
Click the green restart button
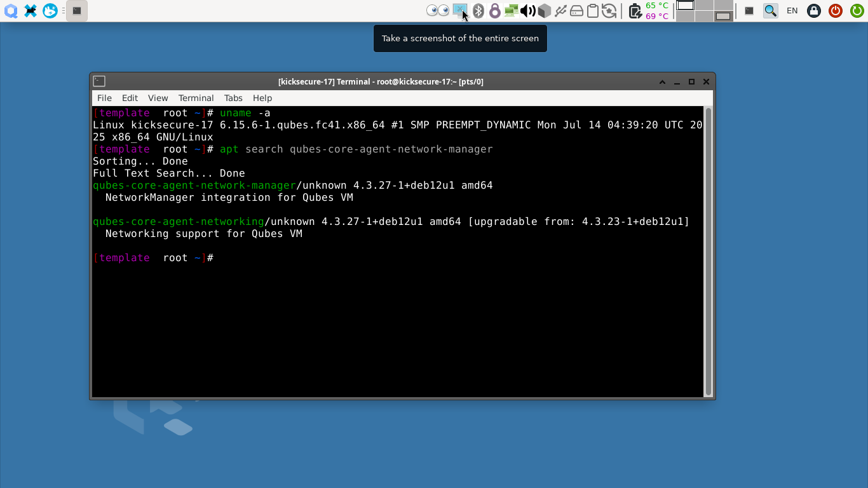(x=857, y=11)
